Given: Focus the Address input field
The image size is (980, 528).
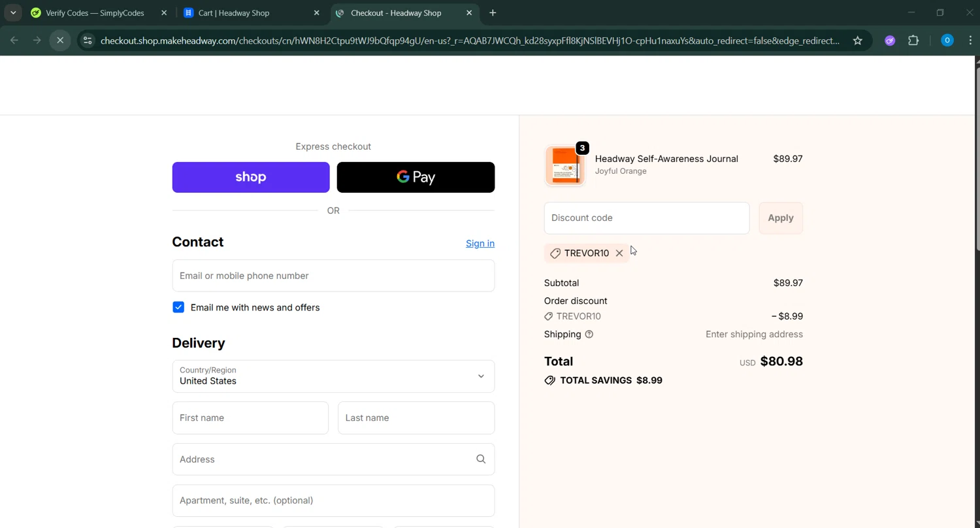Looking at the screenshot, I should [x=333, y=459].
